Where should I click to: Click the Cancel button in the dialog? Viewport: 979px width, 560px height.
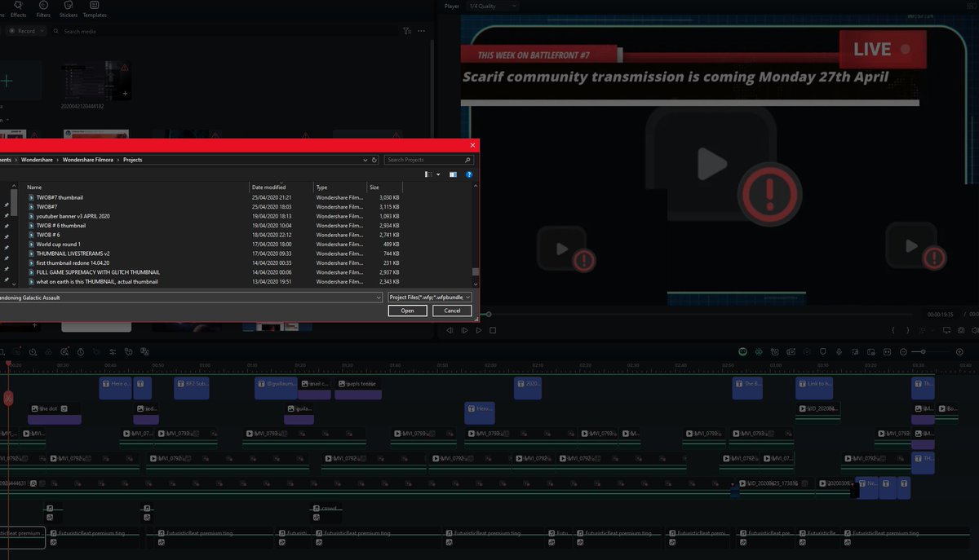point(451,311)
